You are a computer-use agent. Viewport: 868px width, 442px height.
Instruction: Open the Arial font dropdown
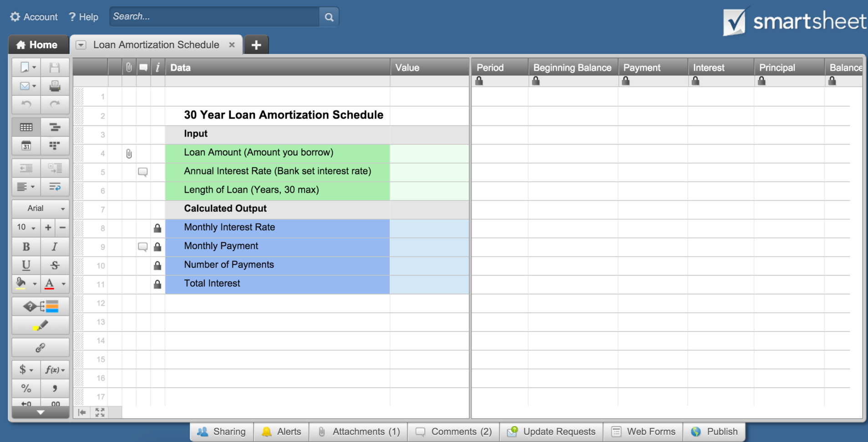click(x=41, y=208)
